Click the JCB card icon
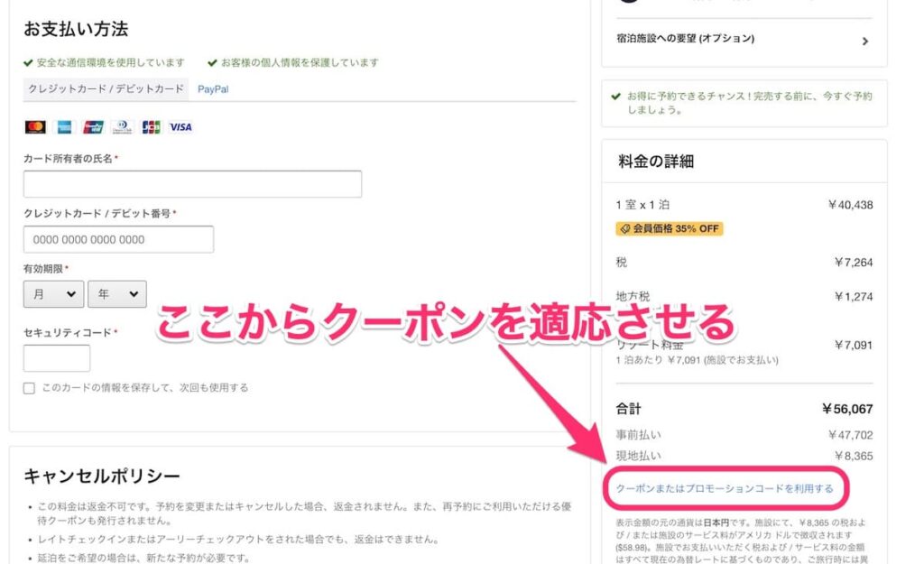 (x=152, y=127)
